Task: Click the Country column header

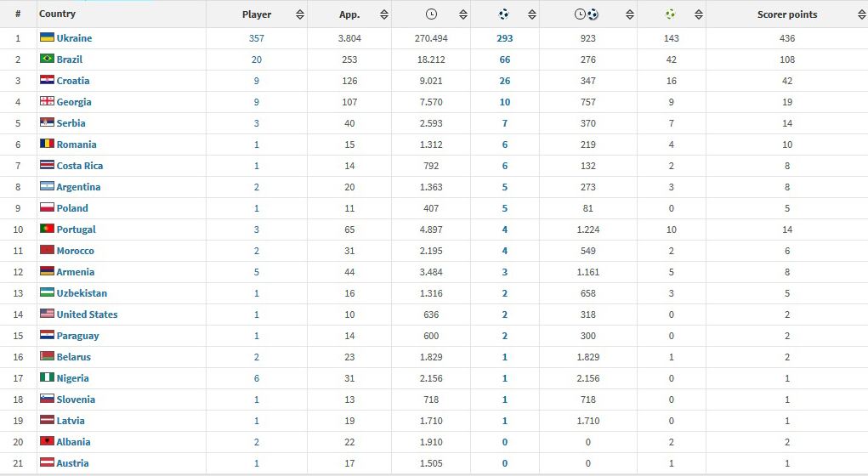Action: tap(58, 14)
